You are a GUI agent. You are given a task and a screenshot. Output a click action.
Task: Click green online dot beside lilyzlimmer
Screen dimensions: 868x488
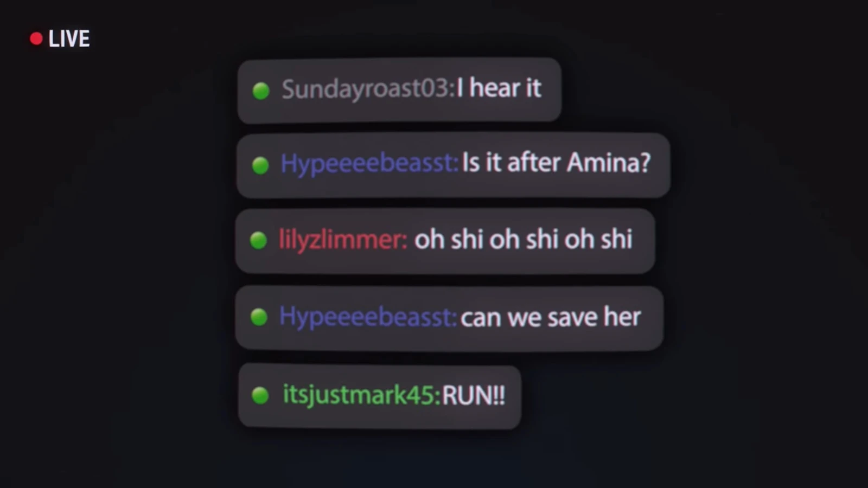pyautogui.click(x=258, y=240)
